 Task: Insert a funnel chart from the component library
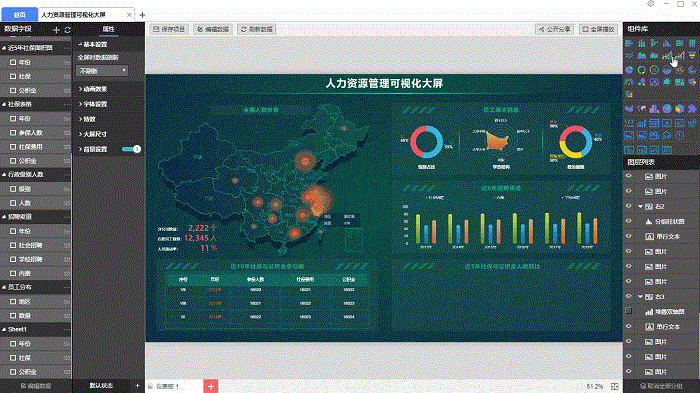(692, 56)
